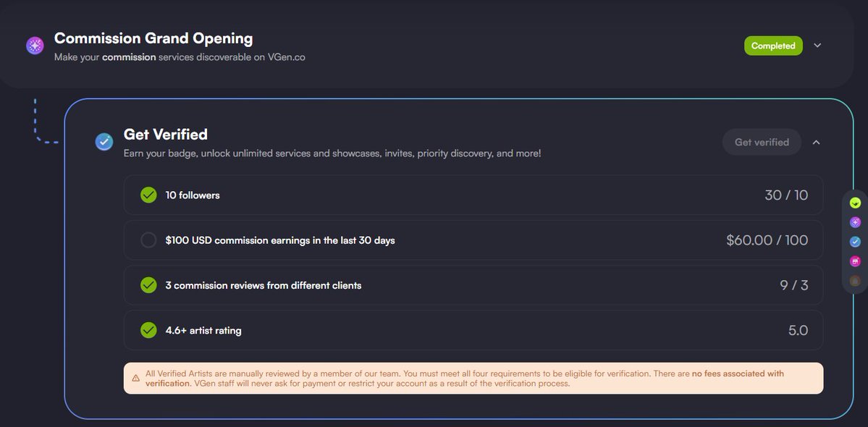Click the 'Earn your badge, unlock unlimited services' description

[332, 153]
